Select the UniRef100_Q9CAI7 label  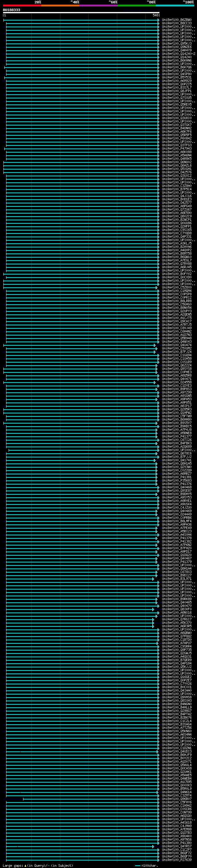coord(176,321)
